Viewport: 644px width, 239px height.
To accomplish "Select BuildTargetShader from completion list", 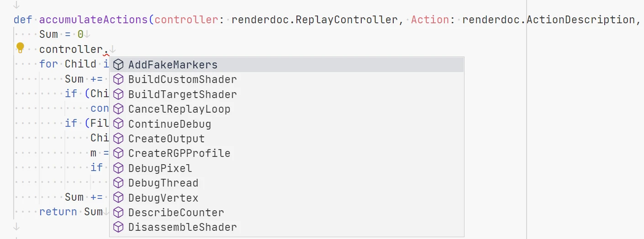I will 182,94.
